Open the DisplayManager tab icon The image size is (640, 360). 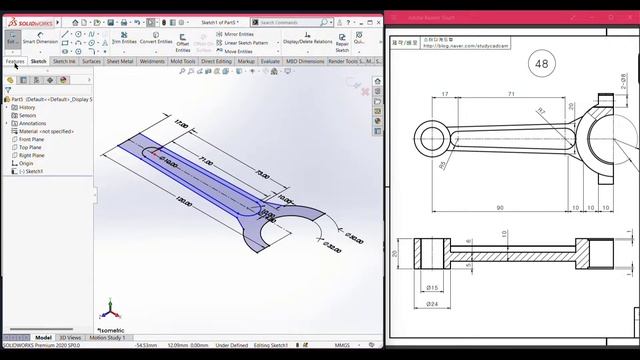click(x=63, y=80)
